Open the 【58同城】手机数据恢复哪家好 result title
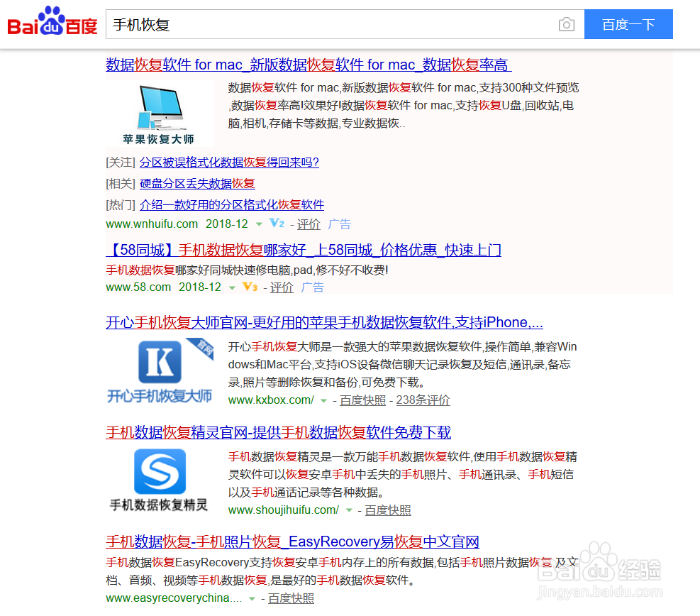This screenshot has width=700, height=616. [304, 250]
